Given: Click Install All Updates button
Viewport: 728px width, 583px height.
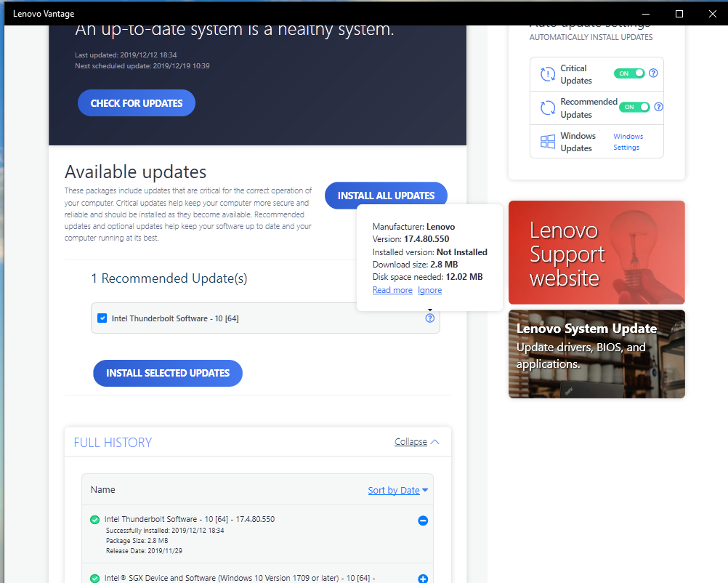Looking at the screenshot, I should tap(386, 196).
